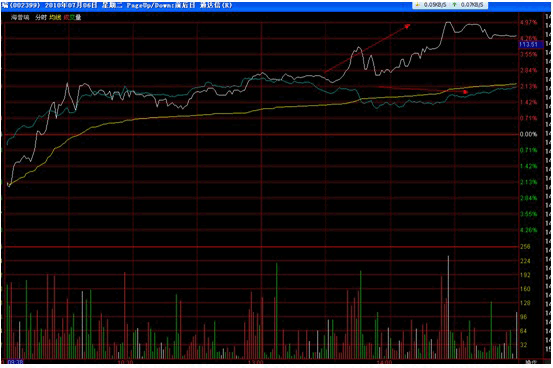This screenshot has width=553, height=368.
Task: Click the upper red trend arrow head
Action: (x=407, y=26)
